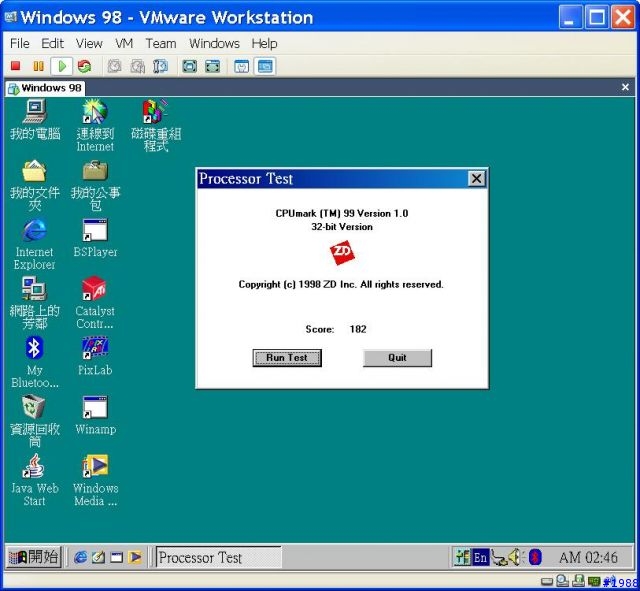Image resolution: width=640 pixels, height=591 pixels.
Task: Open the volume speaker tray icon
Action: [516, 557]
